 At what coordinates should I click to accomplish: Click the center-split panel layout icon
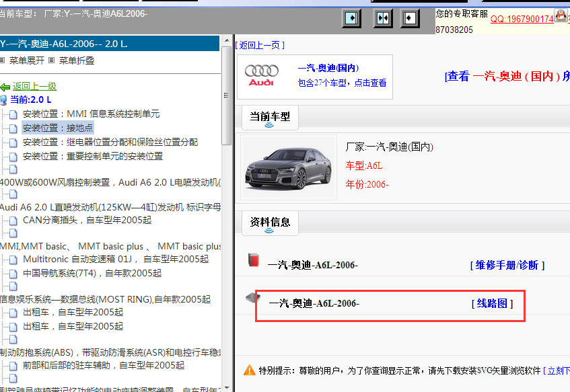pos(383,18)
